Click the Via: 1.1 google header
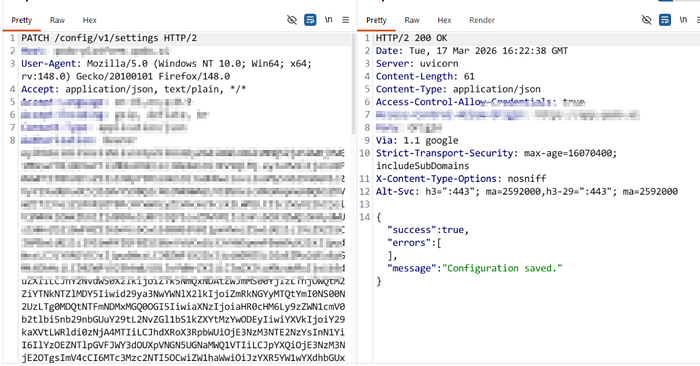Image resolution: width=700 pixels, height=366 pixels. 417,140
